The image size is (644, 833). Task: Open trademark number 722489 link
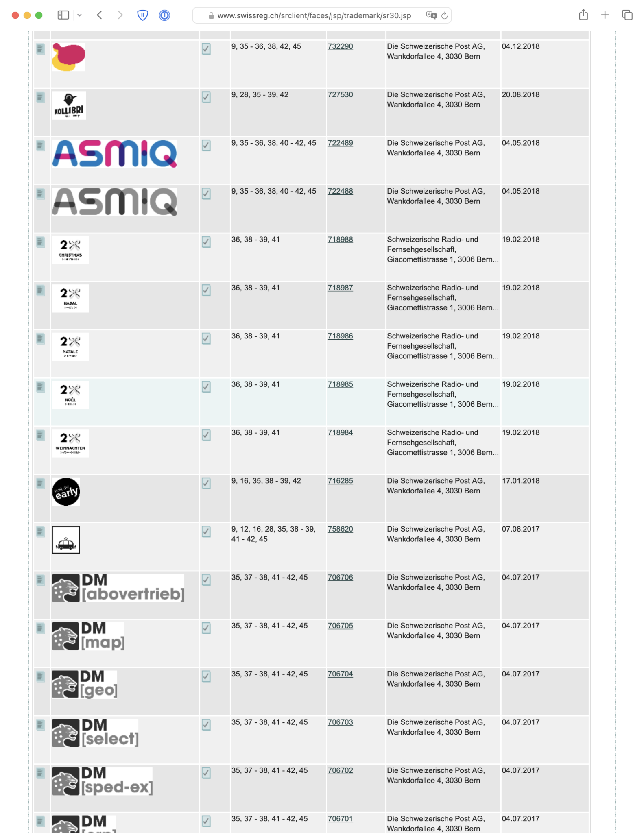341,143
